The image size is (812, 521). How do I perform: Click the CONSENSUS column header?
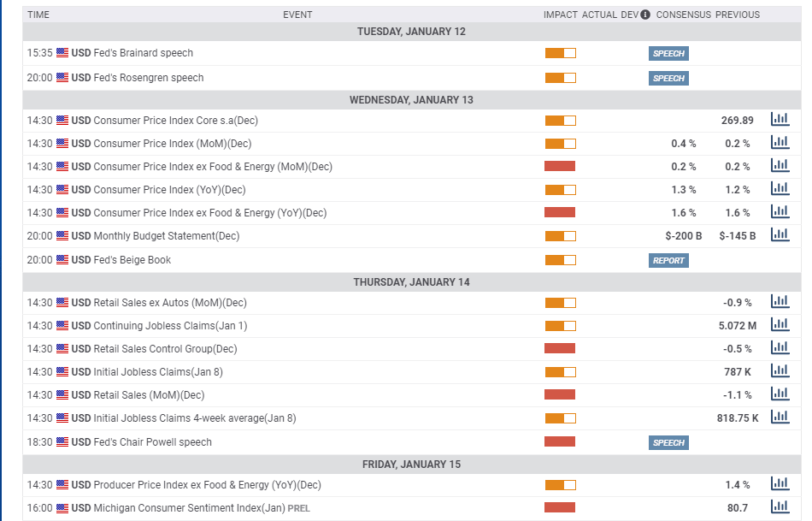click(683, 15)
